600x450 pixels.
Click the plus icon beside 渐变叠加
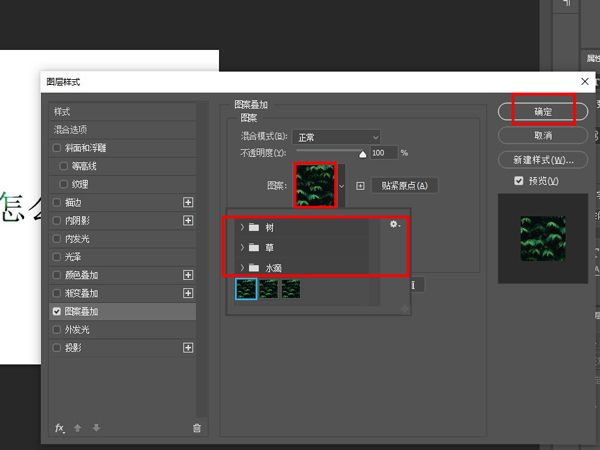188,293
